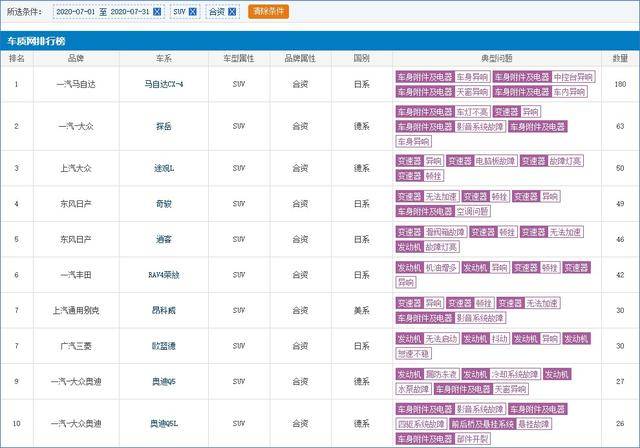Screen dimensions: 640x448
Task: Click the orange 清除条件 button
Action: (x=268, y=11)
